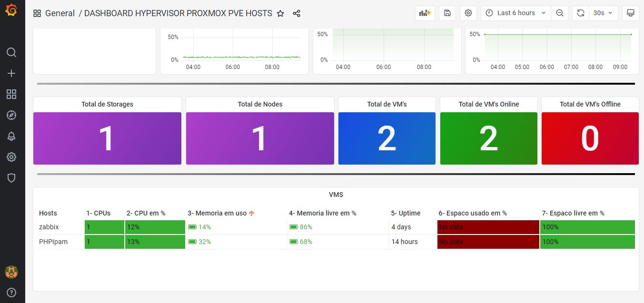Open dashboard settings gear in top bar
This screenshot has width=644, height=303.
pos(468,13)
